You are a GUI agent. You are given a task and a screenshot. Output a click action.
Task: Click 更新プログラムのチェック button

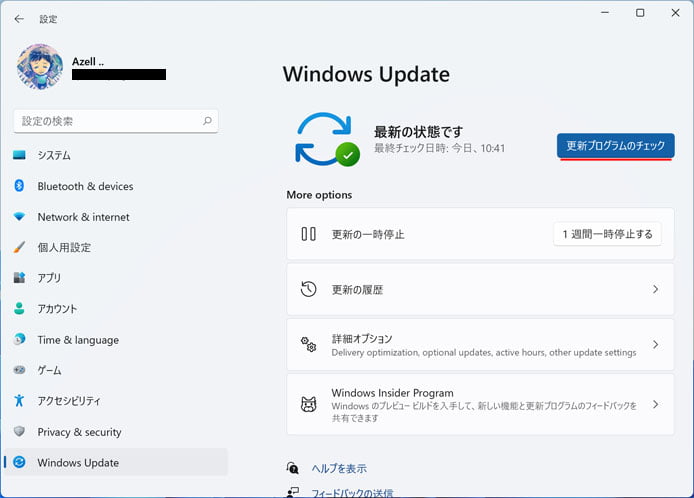coord(616,145)
